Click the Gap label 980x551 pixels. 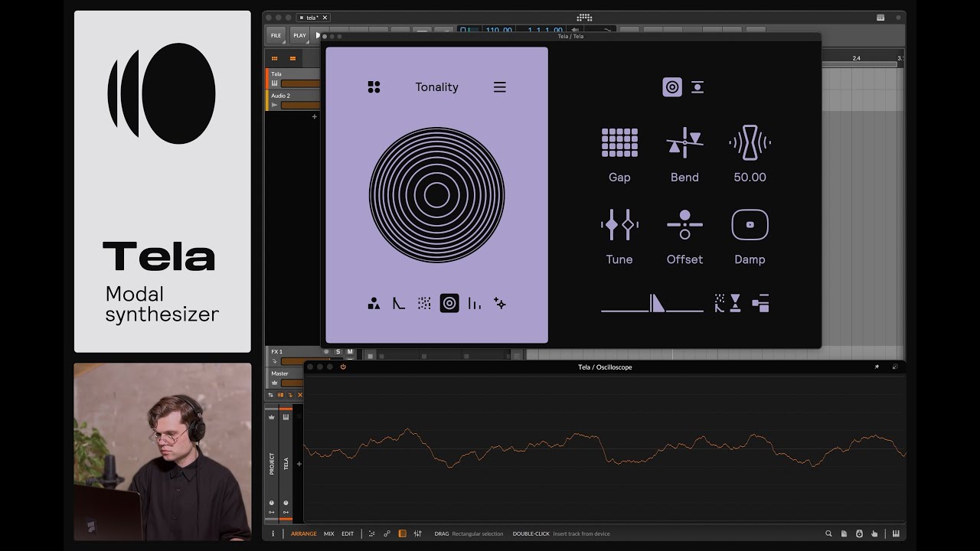coord(619,178)
